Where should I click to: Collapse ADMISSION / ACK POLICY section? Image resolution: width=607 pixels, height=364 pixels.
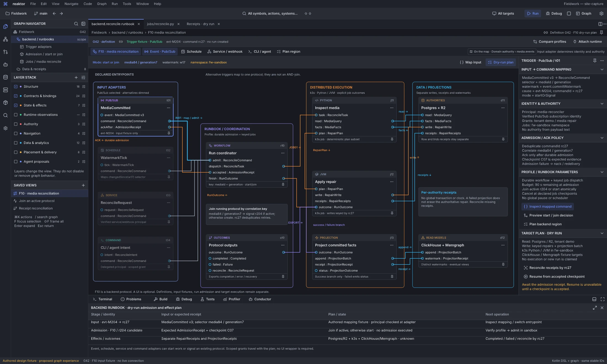click(x=602, y=138)
